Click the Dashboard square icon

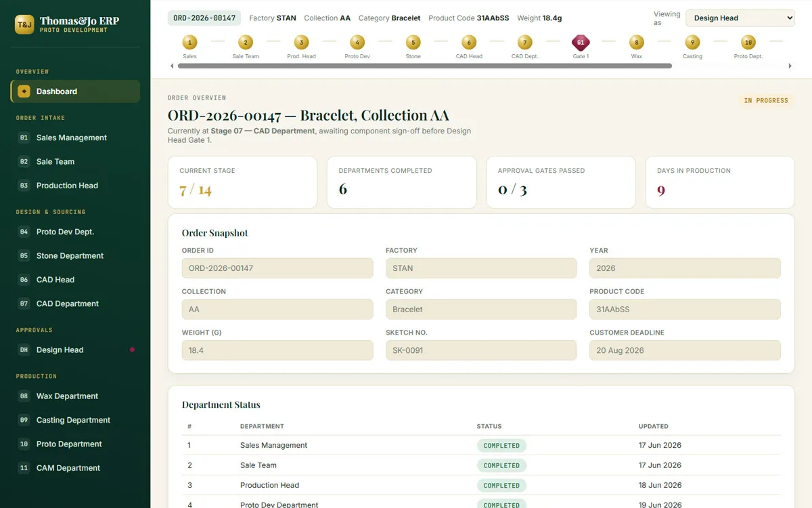coord(24,91)
